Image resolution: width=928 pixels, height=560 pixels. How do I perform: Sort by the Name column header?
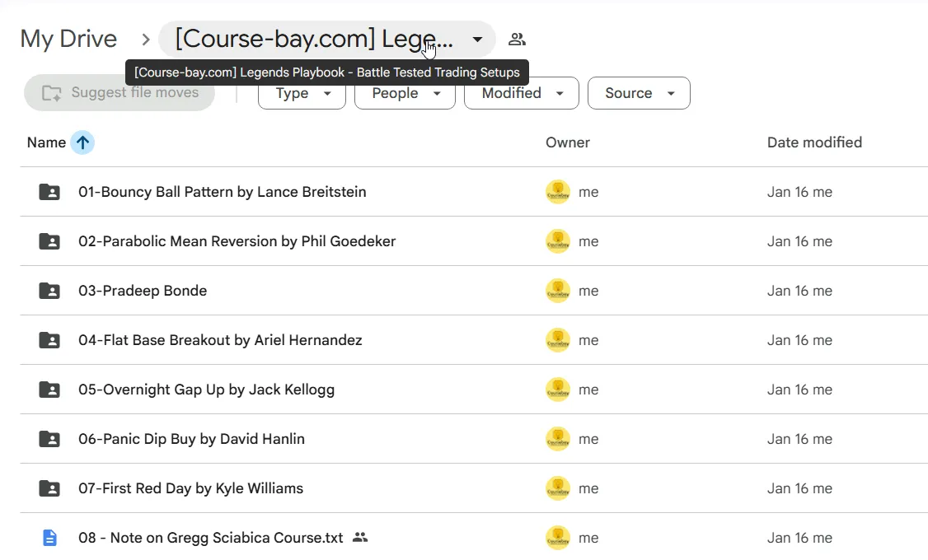point(46,142)
